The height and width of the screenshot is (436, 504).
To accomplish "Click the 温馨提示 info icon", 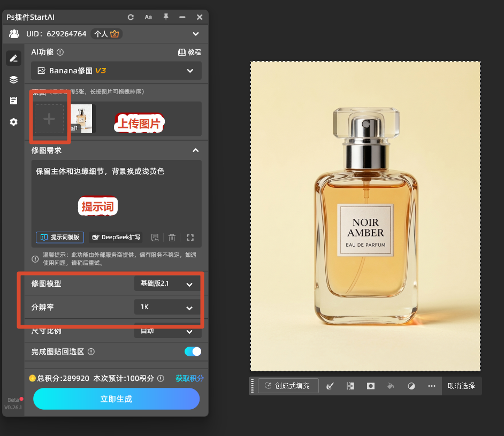I will pos(35,259).
